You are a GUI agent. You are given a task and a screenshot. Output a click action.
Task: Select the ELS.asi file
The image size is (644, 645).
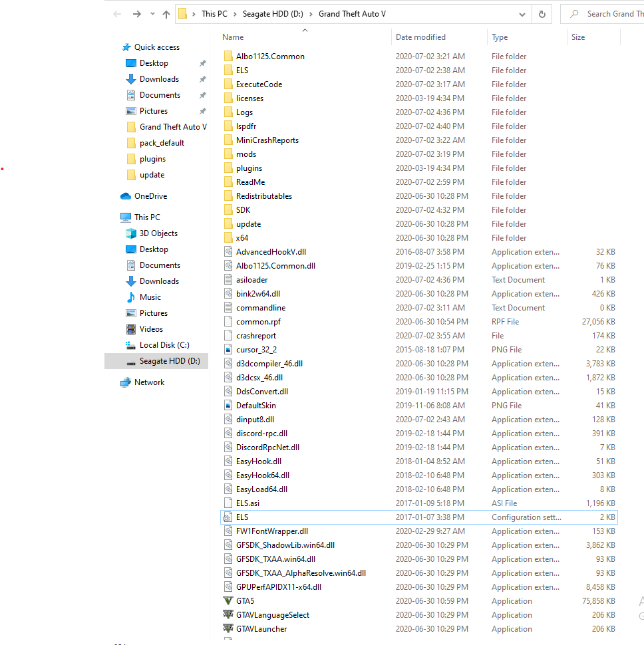tap(247, 503)
